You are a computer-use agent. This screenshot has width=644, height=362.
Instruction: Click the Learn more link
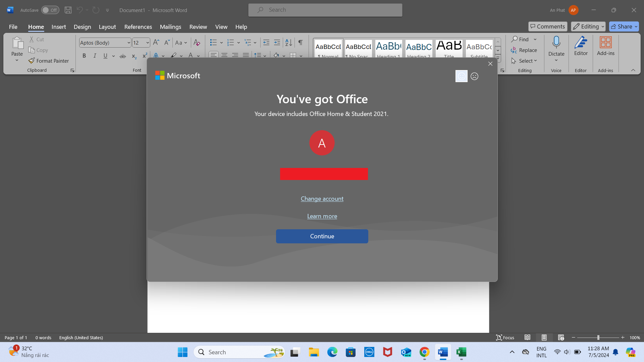tap(322, 216)
